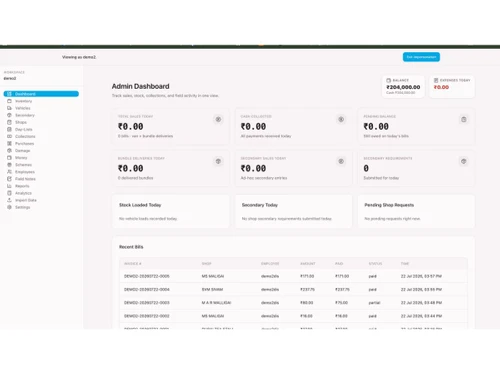Click the invoice number ending in 0005
Image resolution: width=500 pixels, height=375 pixels.
(147, 276)
